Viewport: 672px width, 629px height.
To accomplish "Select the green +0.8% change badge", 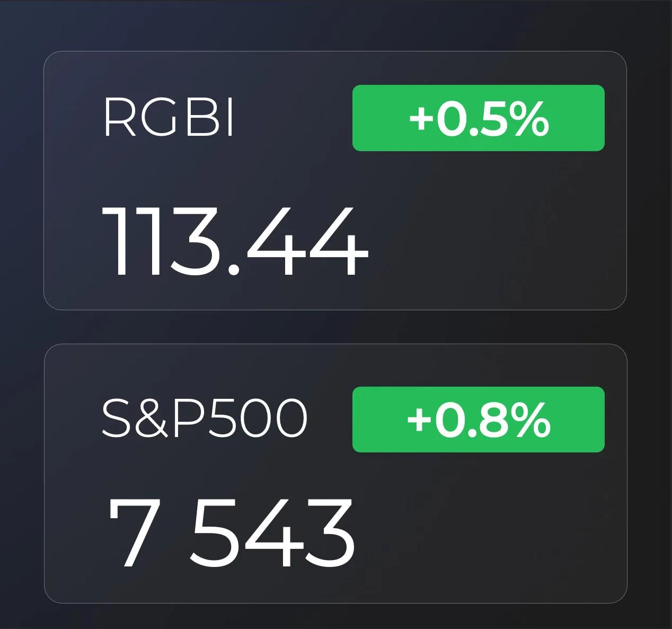I will tap(478, 420).
